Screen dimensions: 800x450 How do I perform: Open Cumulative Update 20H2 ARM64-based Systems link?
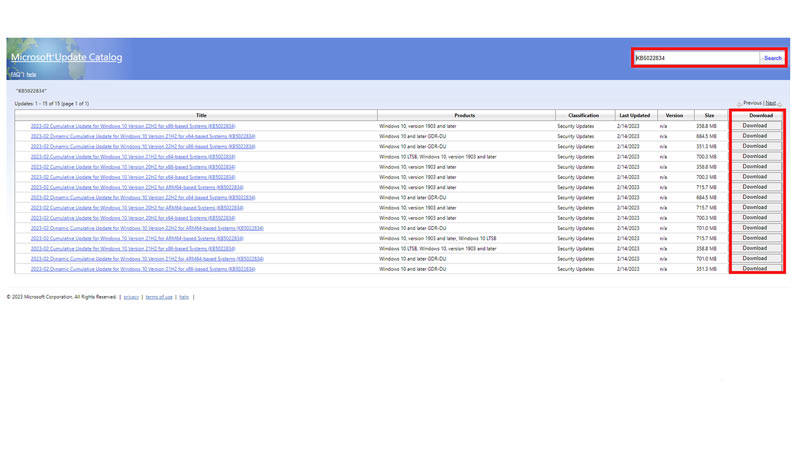137,208
